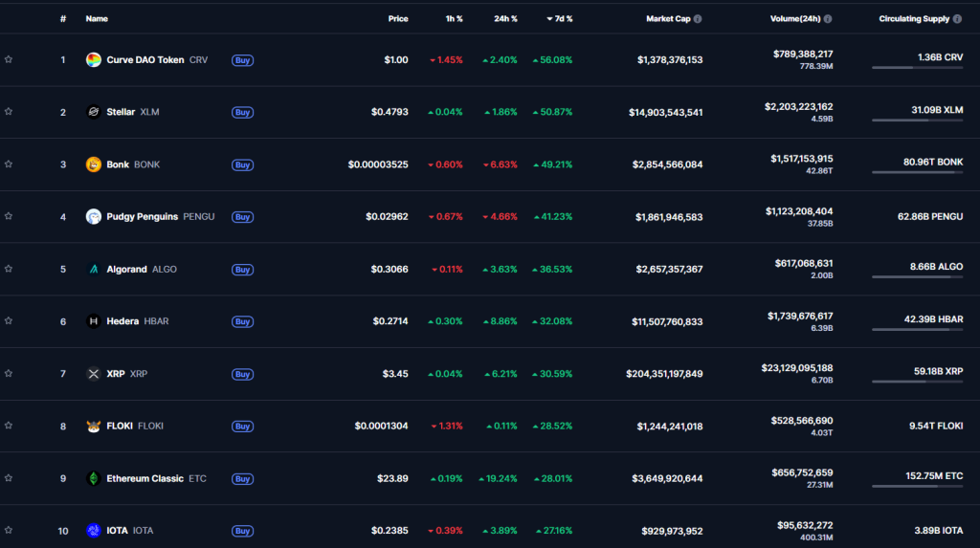Sort table by Name column
The image size is (980, 548).
[x=97, y=19]
